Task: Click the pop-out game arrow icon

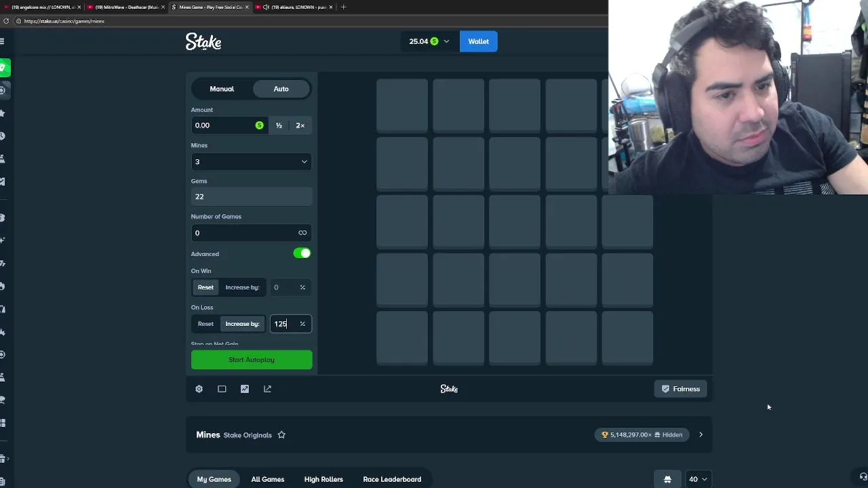Action: (x=267, y=389)
